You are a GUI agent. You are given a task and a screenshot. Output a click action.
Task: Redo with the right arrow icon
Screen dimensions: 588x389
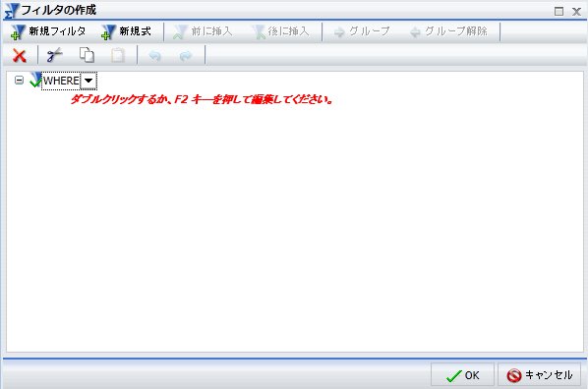coord(186,56)
